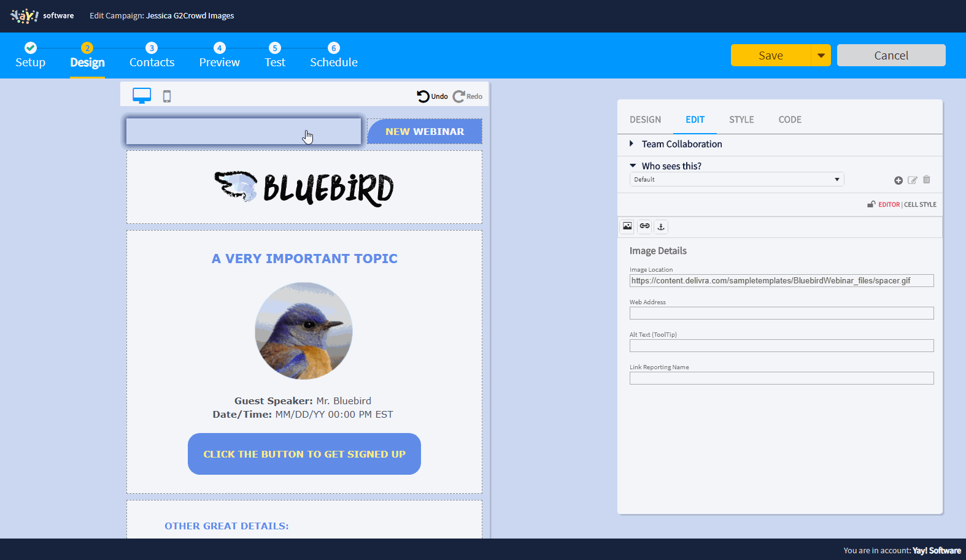
Task: Switch to mobile preview mode
Action: pyautogui.click(x=167, y=96)
